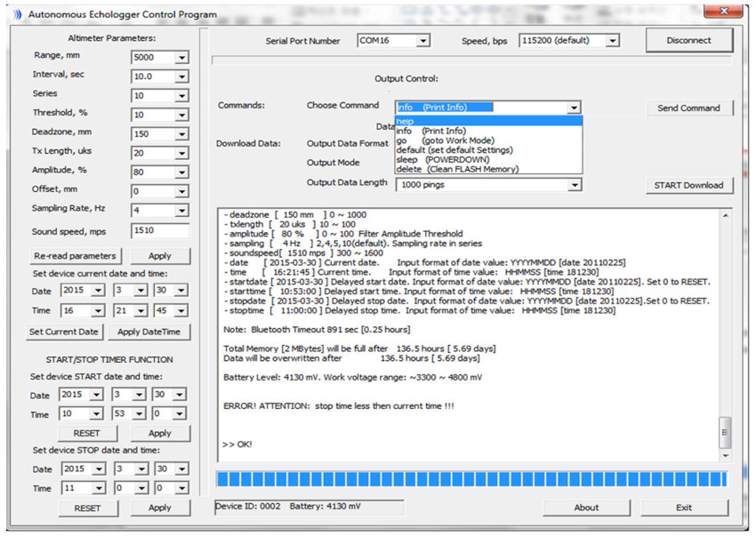Open the Serial Port Number dropdown
The height and width of the screenshot is (537, 756).
pyautogui.click(x=422, y=41)
